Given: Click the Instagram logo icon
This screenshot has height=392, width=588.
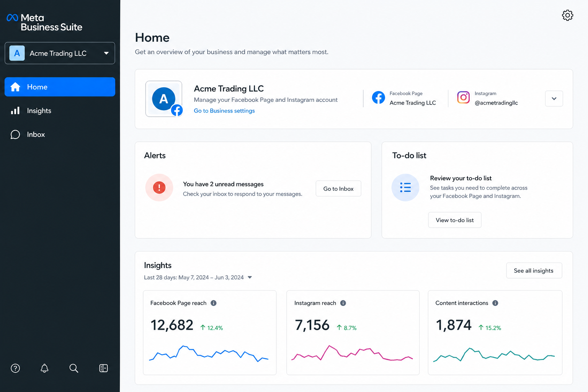Looking at the screenshot, I should pyautogui.click(x=463, y=97).
